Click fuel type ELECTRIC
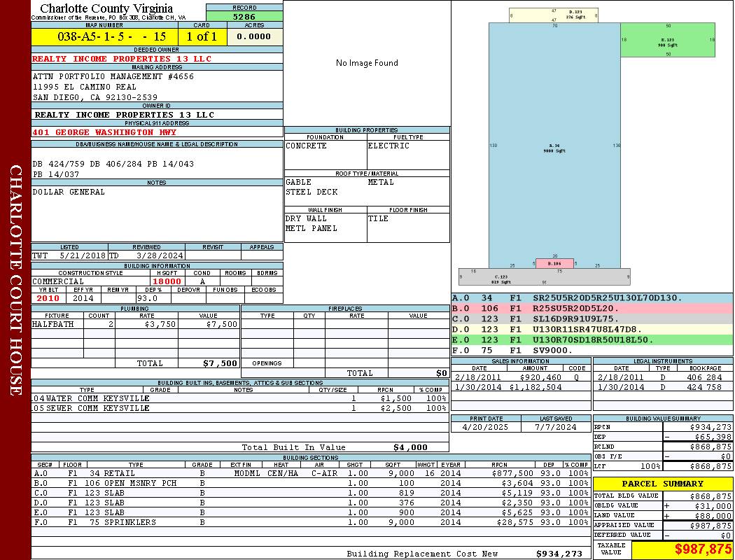The image size is (735, 560). 388,146
